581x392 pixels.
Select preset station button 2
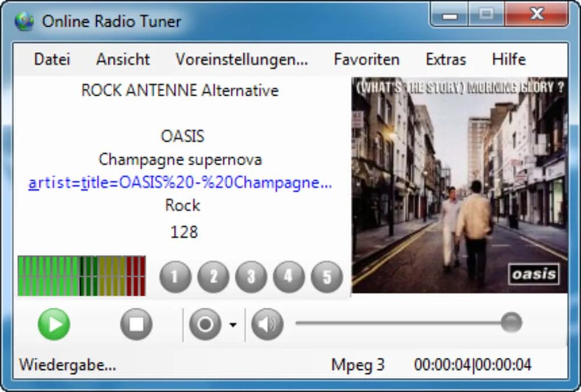(x=214, y=277)
